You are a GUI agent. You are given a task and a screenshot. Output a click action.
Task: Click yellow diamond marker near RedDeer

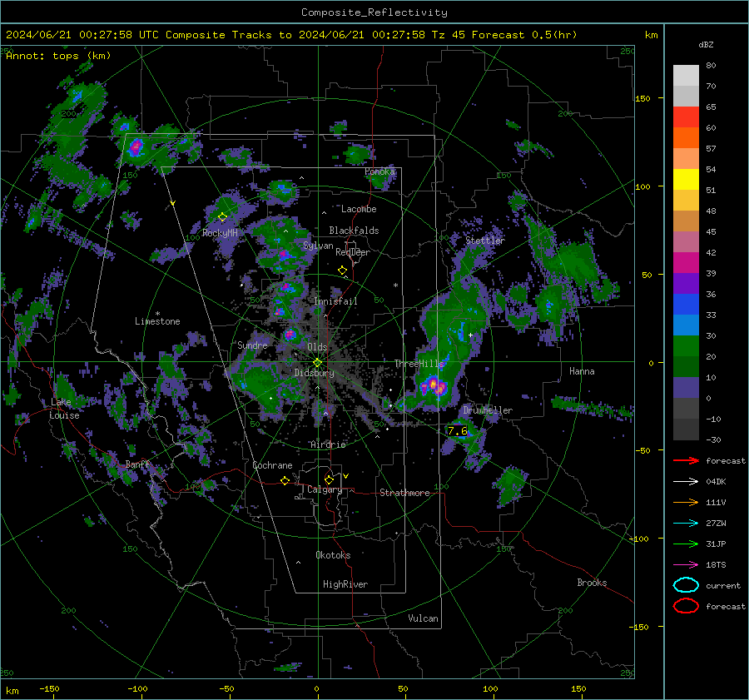[342, 271]
